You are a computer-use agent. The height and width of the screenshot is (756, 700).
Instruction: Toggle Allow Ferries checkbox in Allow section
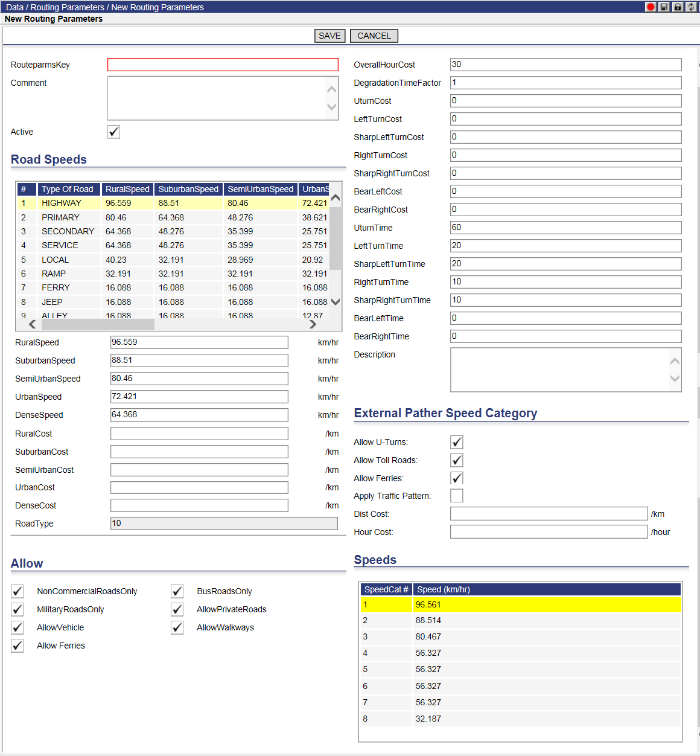click(x=17, y=645)
